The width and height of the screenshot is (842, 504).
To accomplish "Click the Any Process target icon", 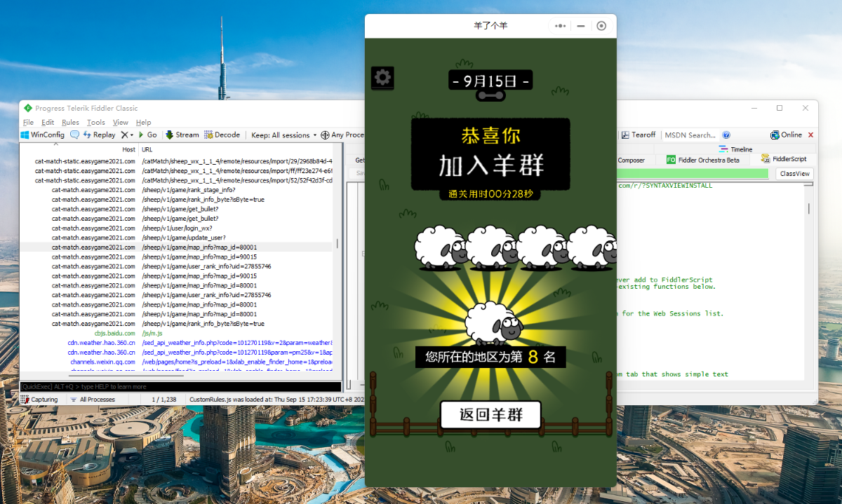I will coord(325,135).
